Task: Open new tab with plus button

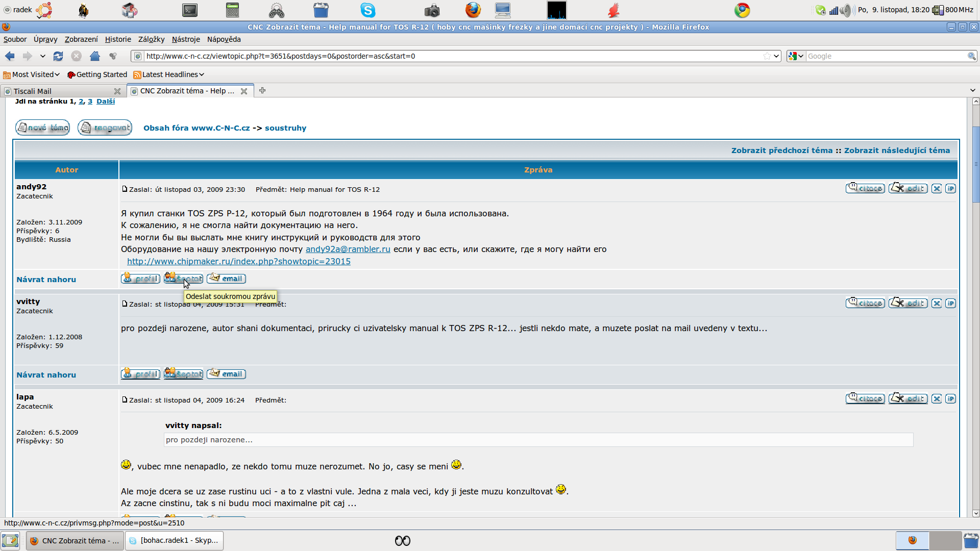Action: (x=262, y=91)
